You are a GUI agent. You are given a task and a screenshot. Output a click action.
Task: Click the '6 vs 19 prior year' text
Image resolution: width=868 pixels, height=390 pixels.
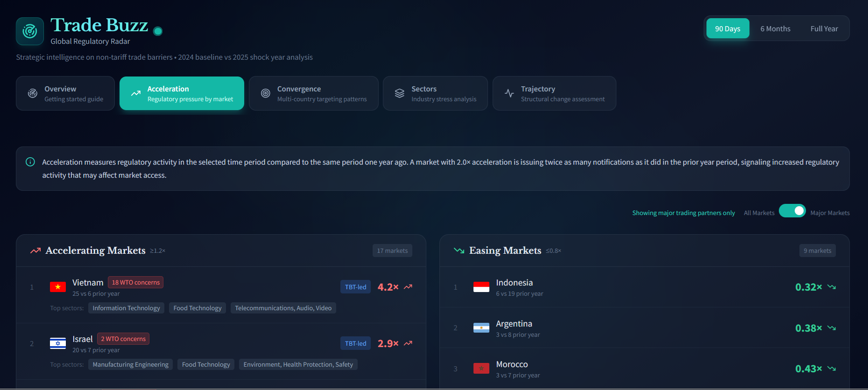pos(520,293)
